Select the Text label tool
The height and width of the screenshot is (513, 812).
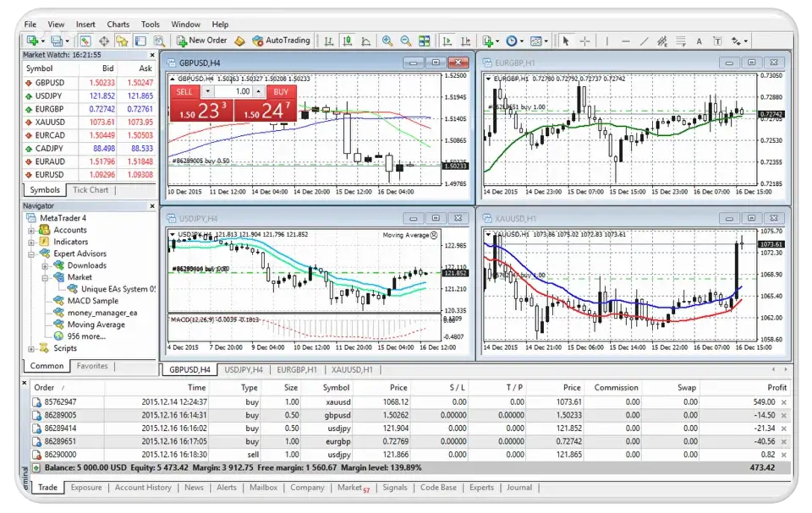(699, 41)
